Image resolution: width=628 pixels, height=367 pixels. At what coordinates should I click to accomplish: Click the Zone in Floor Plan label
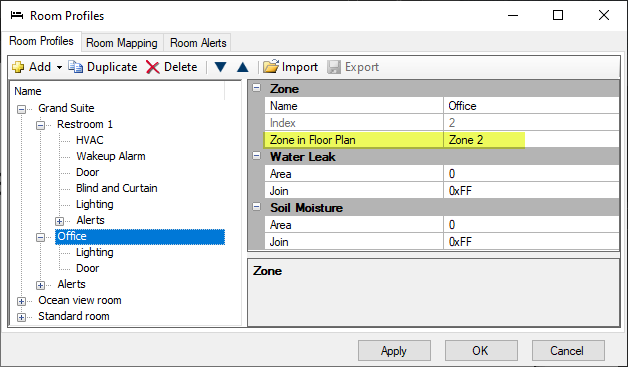tap(312, 140)
